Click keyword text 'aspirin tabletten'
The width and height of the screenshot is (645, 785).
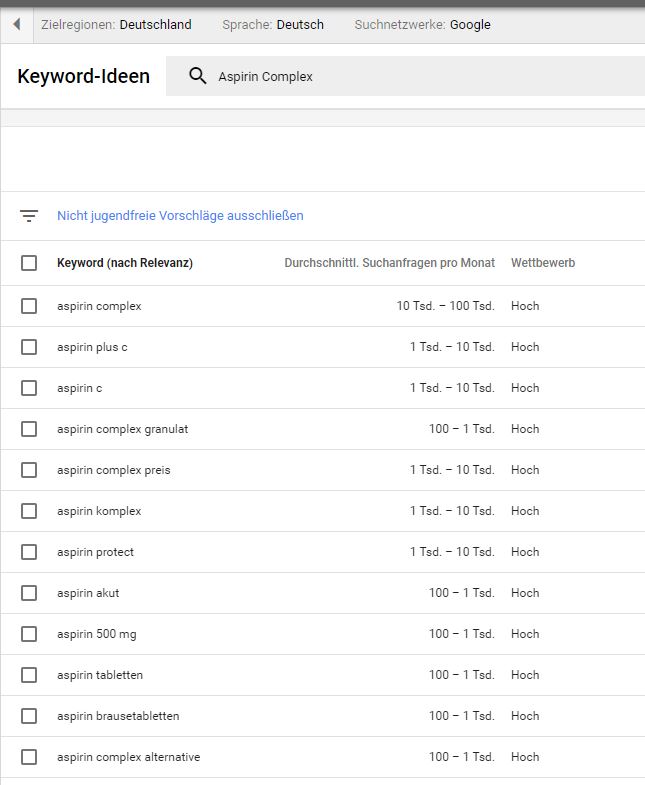pos(100,675)
